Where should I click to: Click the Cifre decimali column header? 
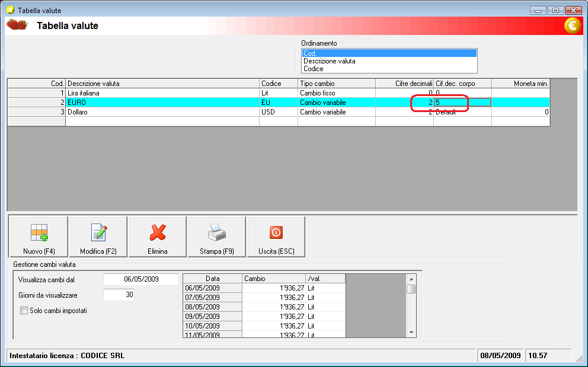405,84
